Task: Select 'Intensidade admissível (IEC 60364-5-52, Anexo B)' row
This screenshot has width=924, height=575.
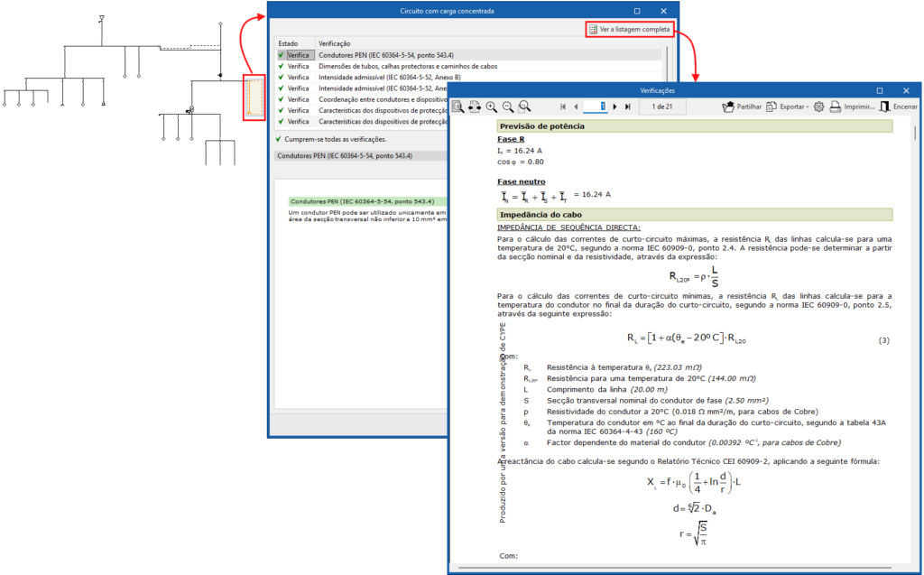Action: pos(469,78)
